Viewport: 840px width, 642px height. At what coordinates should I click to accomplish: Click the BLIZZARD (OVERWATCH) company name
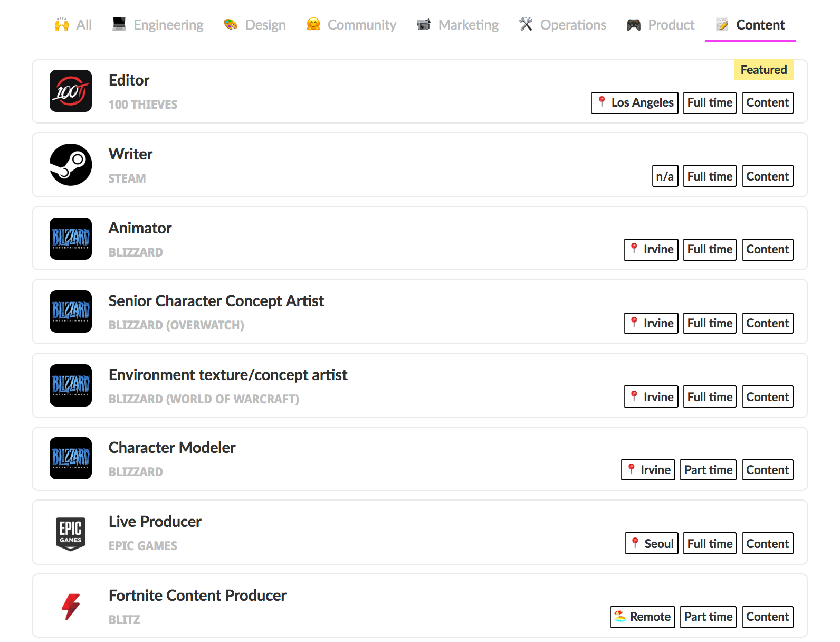(176, 325)
